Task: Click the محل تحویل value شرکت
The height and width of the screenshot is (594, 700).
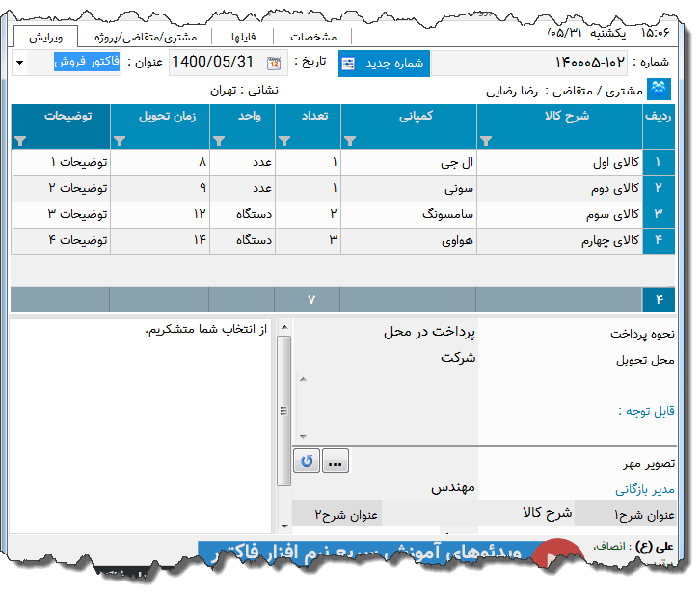Action: (458, 358)
